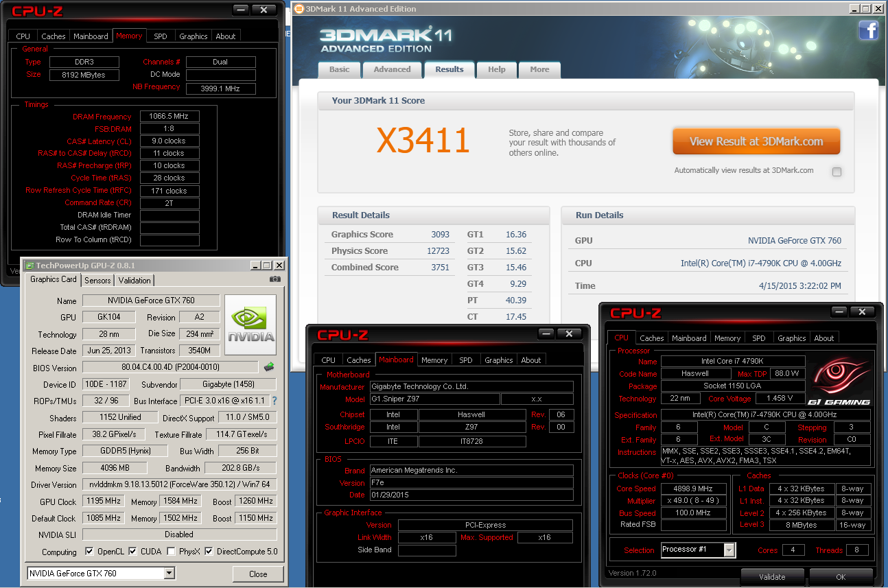The image size is (888, 588).
Task: Click the GPU Name field showing GeForce GTX 760
Action: (x=151, y=301)
